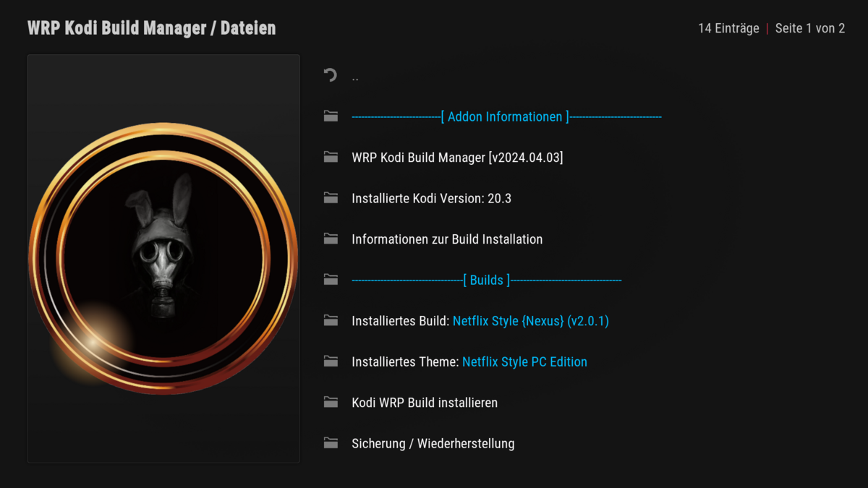The width and height of the screenshot is (868, 488).
Task: Click folder icon beside Sicherung / Wiederherstellung
Action: pos(331,443)
